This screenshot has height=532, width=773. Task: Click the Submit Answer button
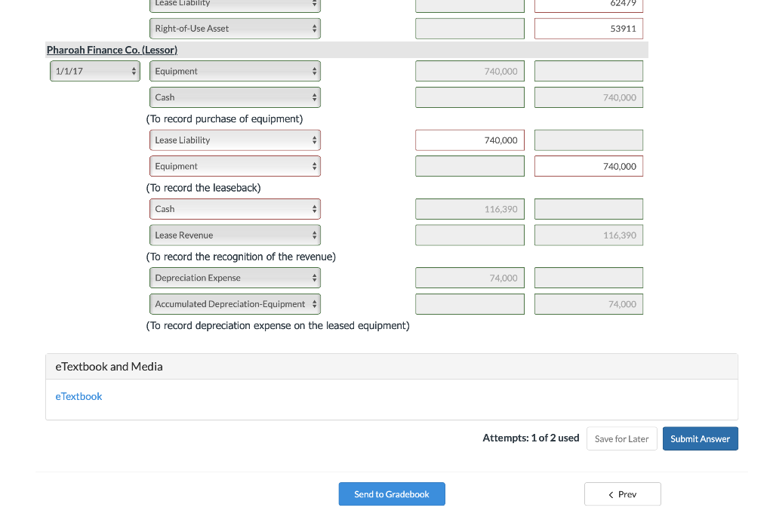[x=700, y=439]
